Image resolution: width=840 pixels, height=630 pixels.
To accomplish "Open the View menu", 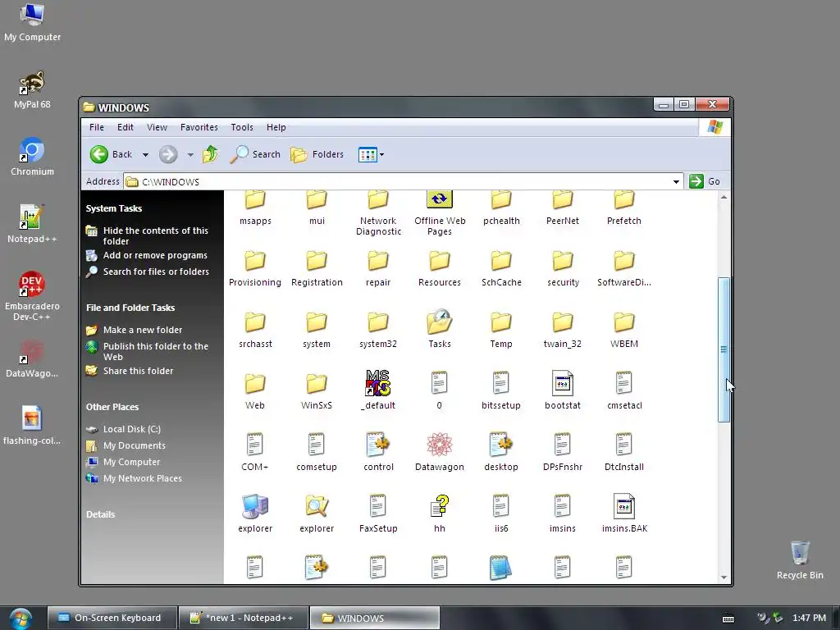I will [157, 127].
